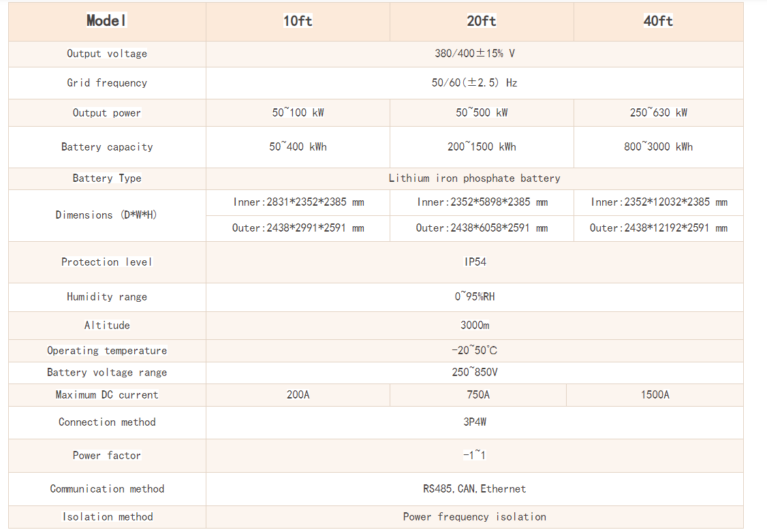Click the 50/60(±2.5) Hz frequency value

tap(474, 83)
